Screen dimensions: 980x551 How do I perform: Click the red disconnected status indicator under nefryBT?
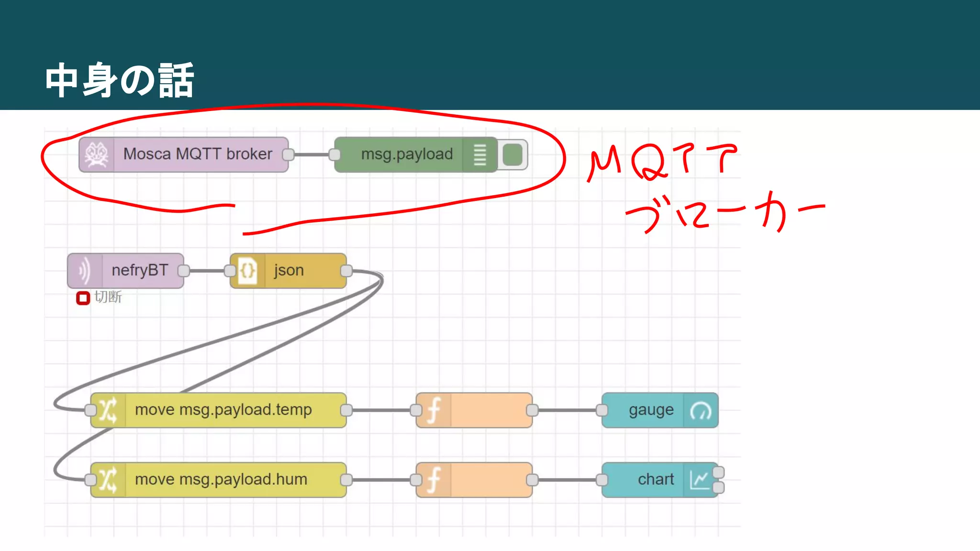click(83, 298)
